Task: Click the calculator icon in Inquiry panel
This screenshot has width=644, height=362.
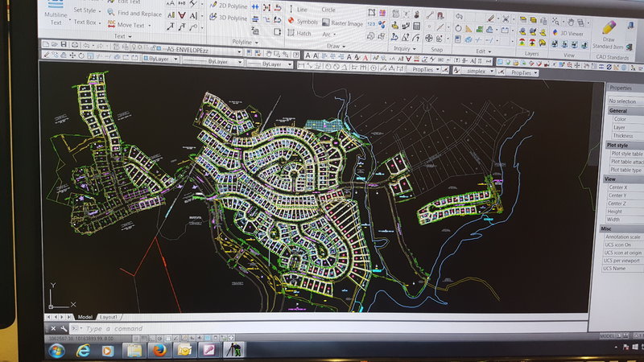Action: pos(416,27)
